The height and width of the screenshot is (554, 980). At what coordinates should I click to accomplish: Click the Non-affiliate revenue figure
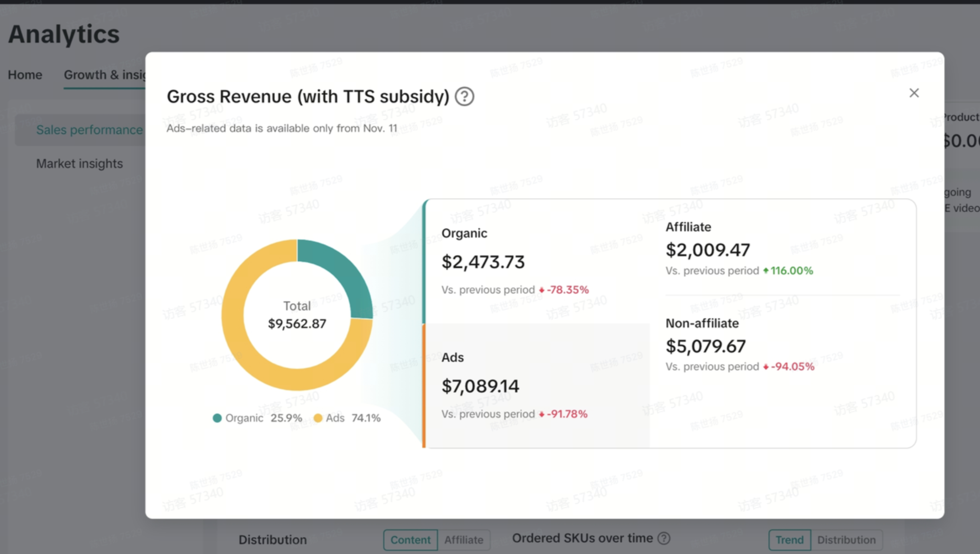pos(705,346)
